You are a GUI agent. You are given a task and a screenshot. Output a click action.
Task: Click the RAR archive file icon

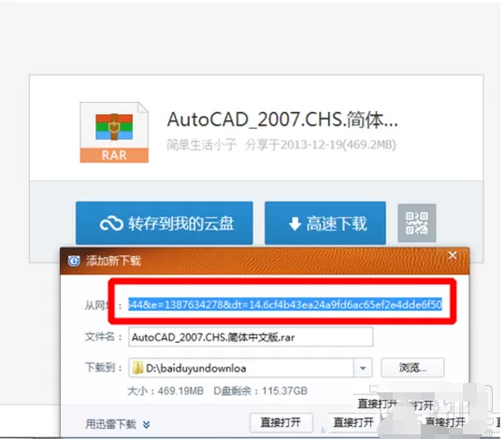tap(114, 133)
